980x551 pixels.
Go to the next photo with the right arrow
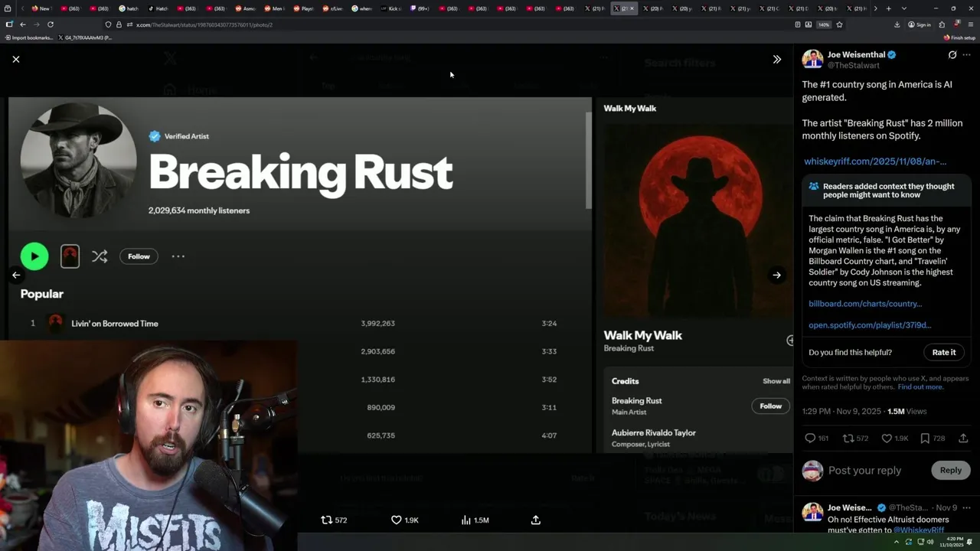click(x=776, y=275)
